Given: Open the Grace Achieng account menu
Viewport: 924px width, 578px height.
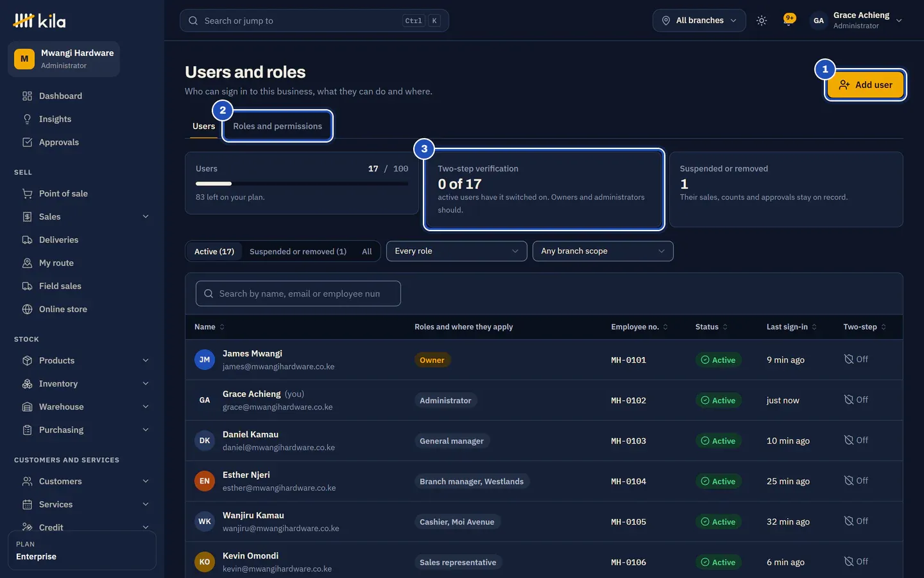Looking at the screenshot, I should point(857,21).
